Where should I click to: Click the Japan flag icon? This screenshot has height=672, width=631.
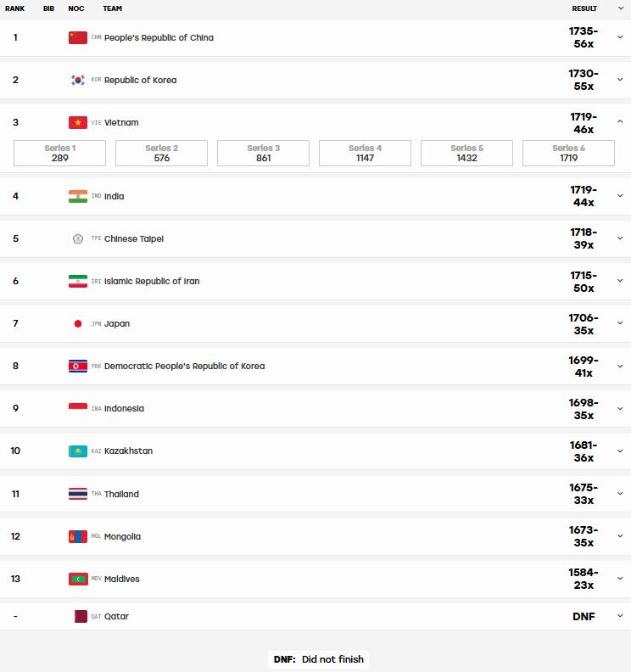pos(77,323)
